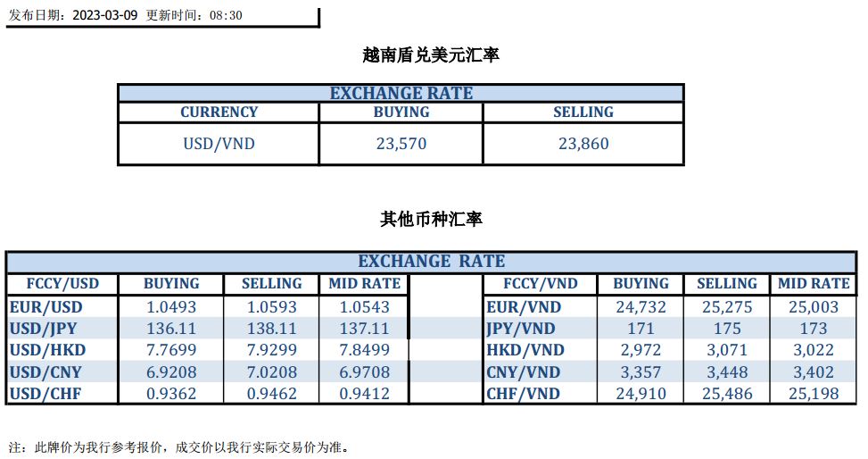This screenshot has height=459, width=868.
Task: Click the 其他币种汇率 heading
Action: pos(431,219)
